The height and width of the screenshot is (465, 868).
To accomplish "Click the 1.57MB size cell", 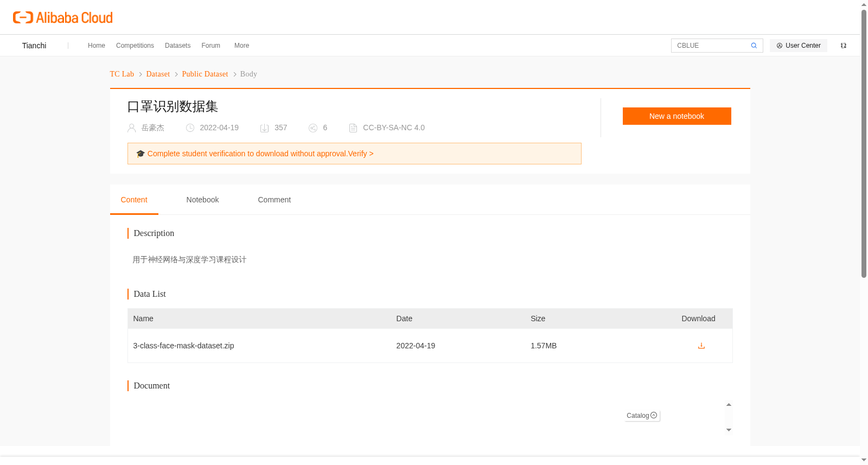I will (544, 346).
